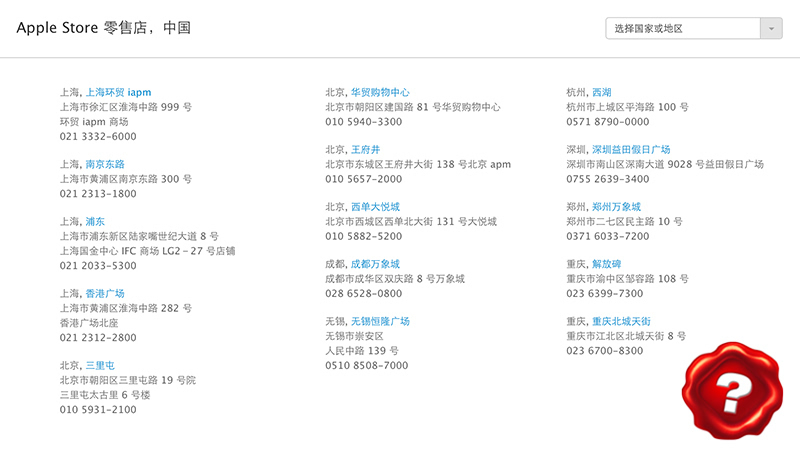Click phone number 023 6700-8300
The width and height of the screenshot is (800, 458).
[605, 350]
